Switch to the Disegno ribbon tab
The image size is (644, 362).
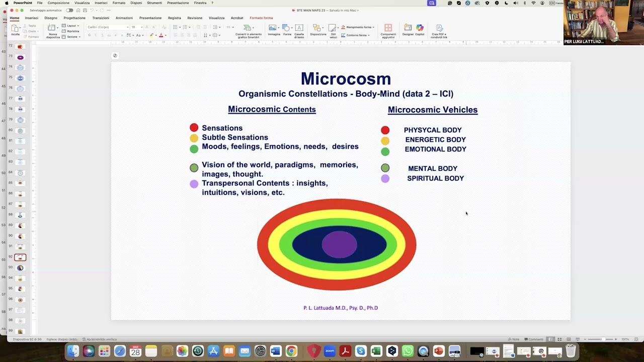point(51,18)
